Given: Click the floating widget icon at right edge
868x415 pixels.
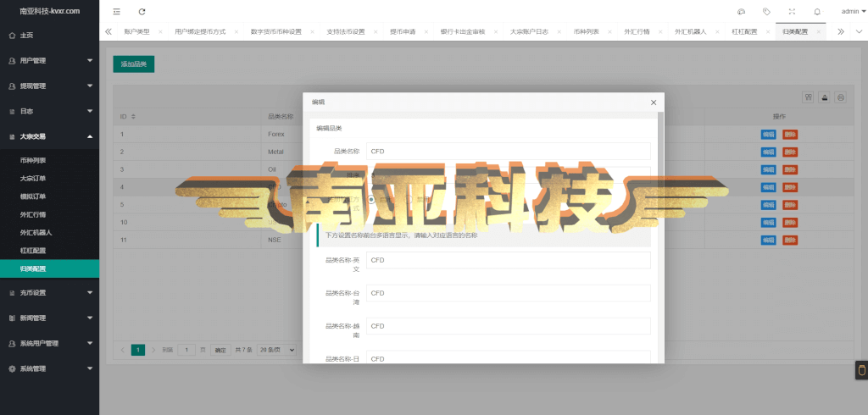Looking at the screenshot, I should coord(861,369).
